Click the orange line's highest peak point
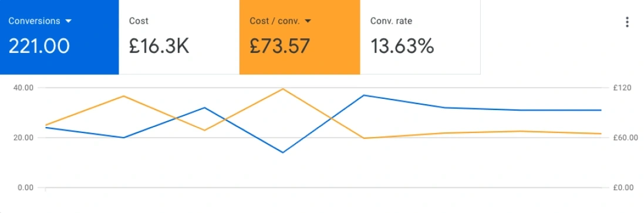Image resolution: width=644 pixels, height=213 pixels. coord(283,89)
